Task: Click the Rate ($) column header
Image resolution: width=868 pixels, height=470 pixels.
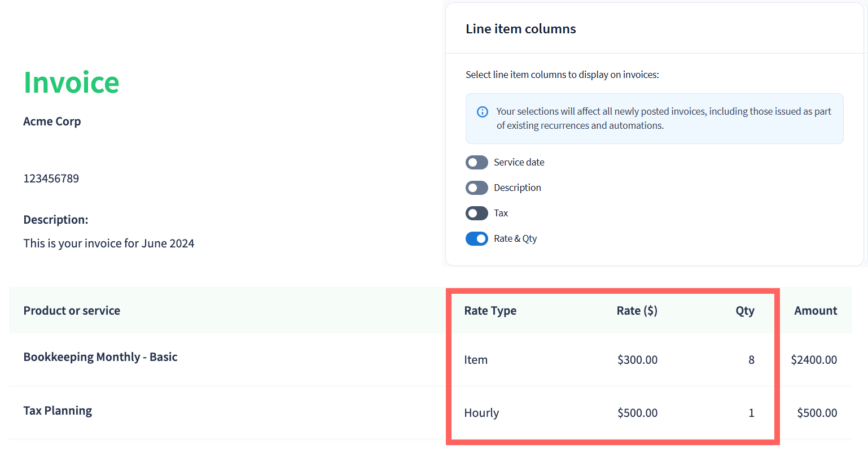Action: pos(637,311)
